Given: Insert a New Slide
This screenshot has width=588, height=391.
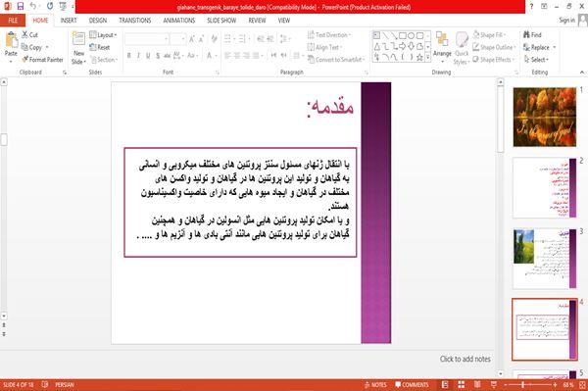Looking at the screenshot, I should (78, 48).
